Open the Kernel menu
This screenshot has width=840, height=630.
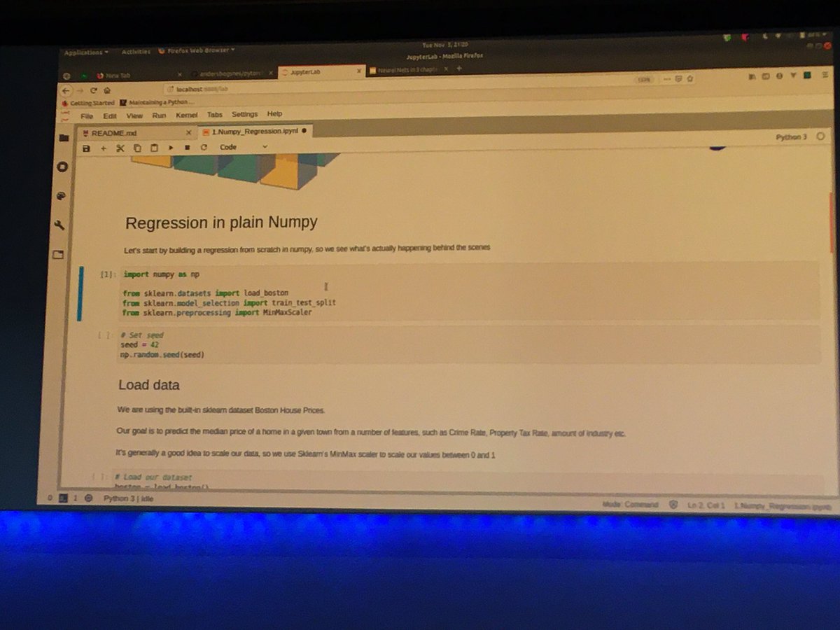[186, 115]
